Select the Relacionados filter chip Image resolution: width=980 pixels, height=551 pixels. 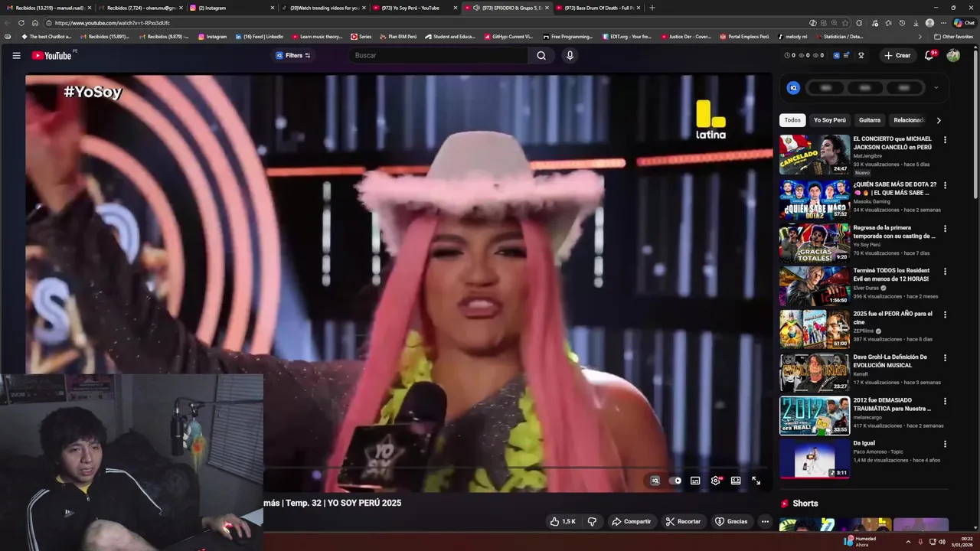(909, 120)
